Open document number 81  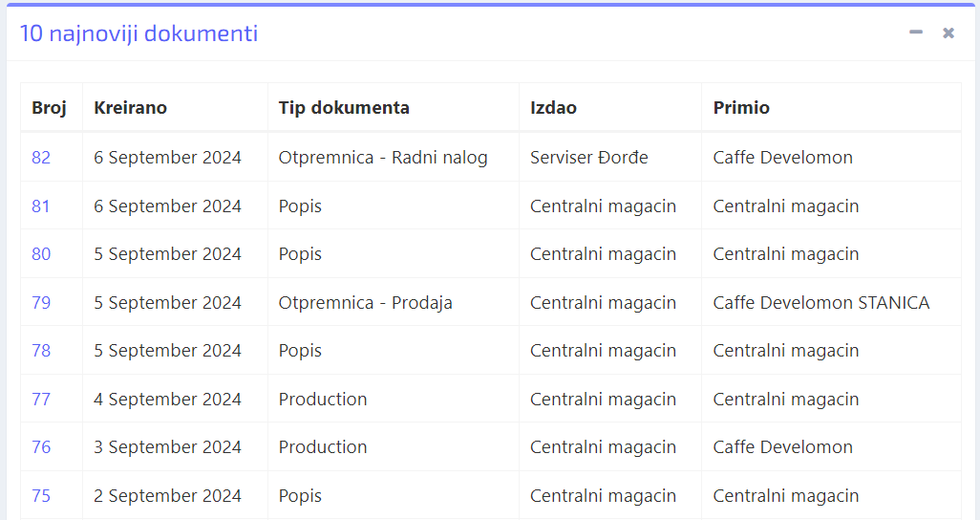[41, 206]
